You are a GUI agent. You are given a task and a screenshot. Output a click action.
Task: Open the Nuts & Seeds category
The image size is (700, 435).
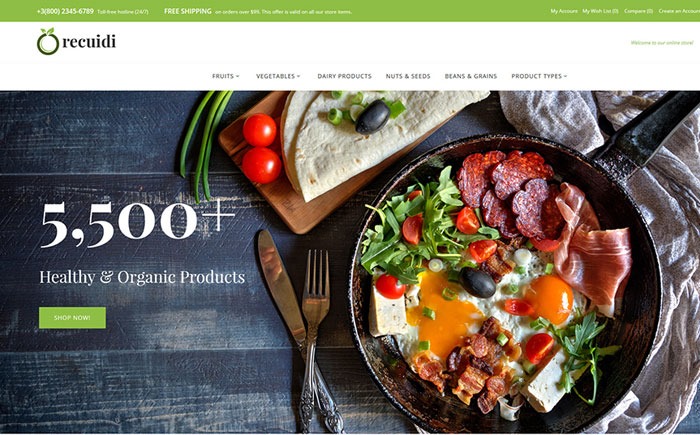click(408, 76)
